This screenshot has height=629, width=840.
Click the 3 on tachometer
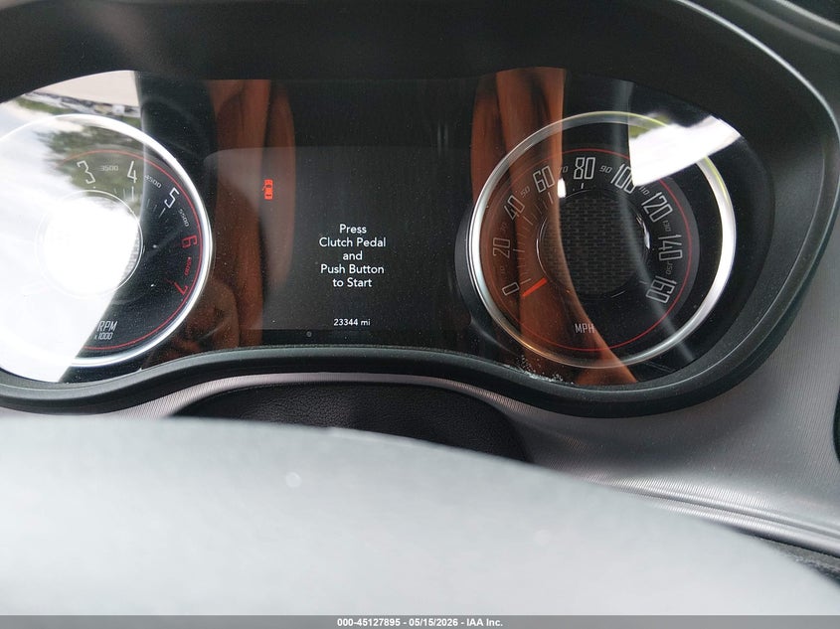85,172
